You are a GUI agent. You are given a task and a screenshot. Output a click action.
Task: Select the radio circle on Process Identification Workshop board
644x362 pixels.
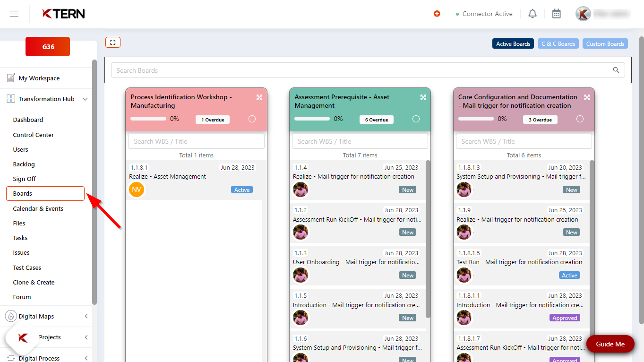pos(252,119)
